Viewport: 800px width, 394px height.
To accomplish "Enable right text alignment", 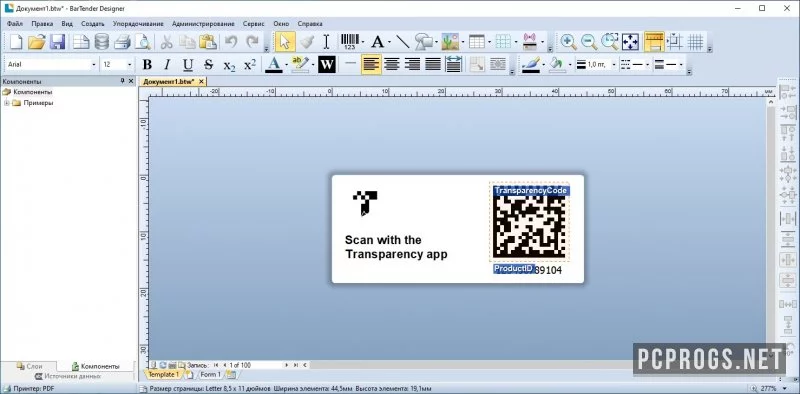I will [412, 65].
